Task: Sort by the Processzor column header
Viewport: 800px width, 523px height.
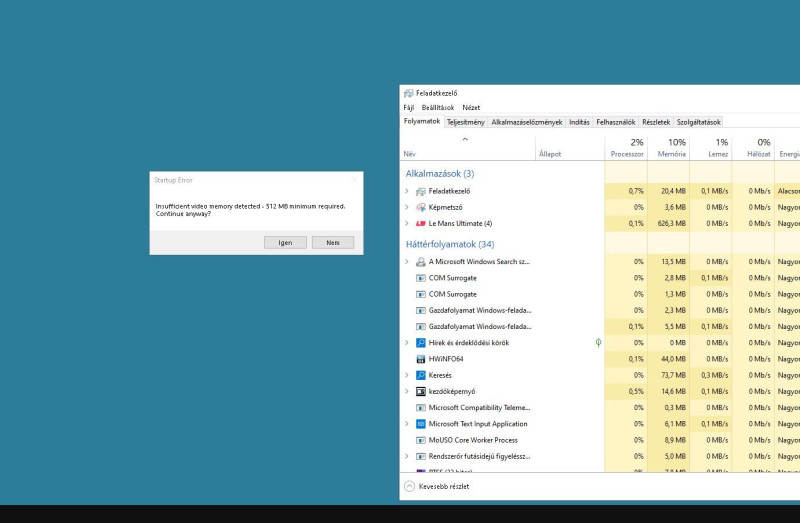Action: click(x=626, y=148)
